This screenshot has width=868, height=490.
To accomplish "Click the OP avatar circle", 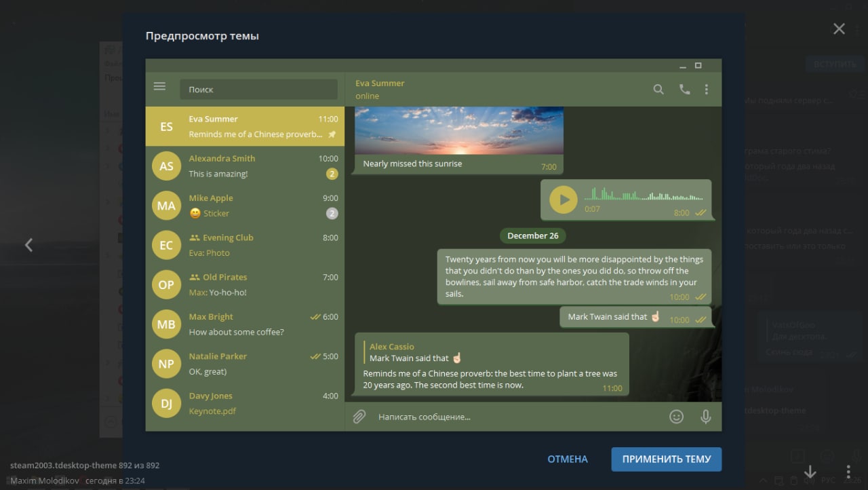I will pyautogui.click(x=166, y=284).
